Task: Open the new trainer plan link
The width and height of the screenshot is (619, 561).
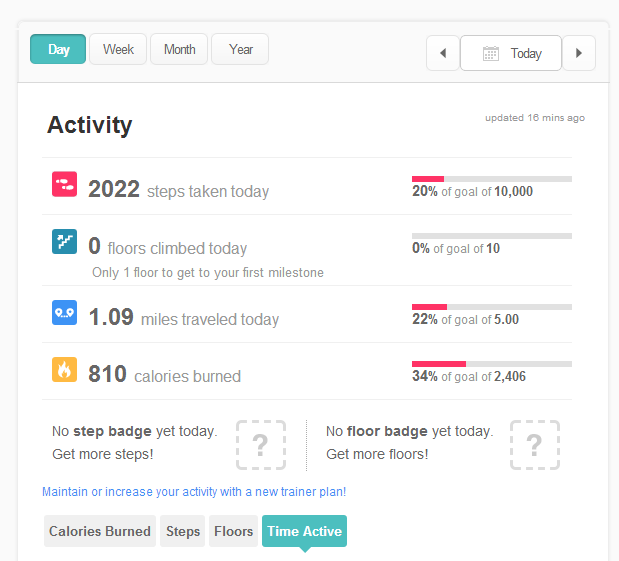Action: click(194, 492)
